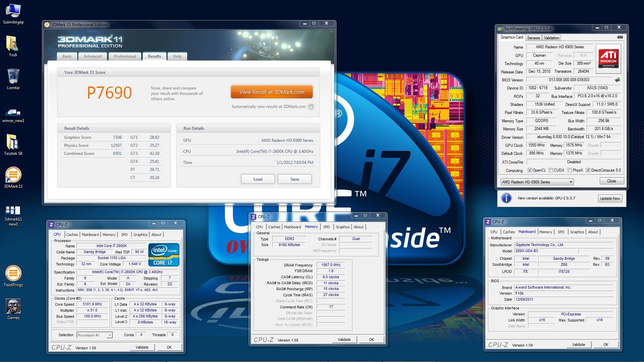Toggle the OpenCL checkbox in GPU-Z
Screen dimensions: 644x362
pyautogui.click(x=530, y=170)
